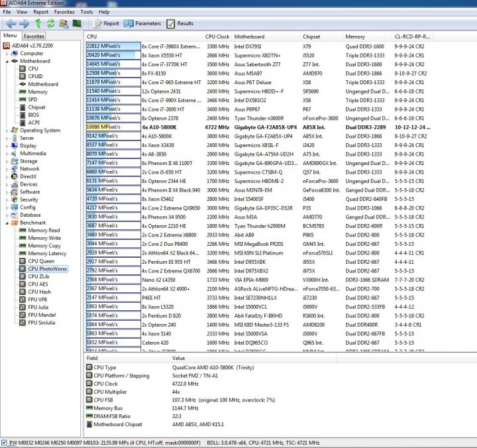
Task: Open the Parameters toolbar button
Action: (142, 23)
